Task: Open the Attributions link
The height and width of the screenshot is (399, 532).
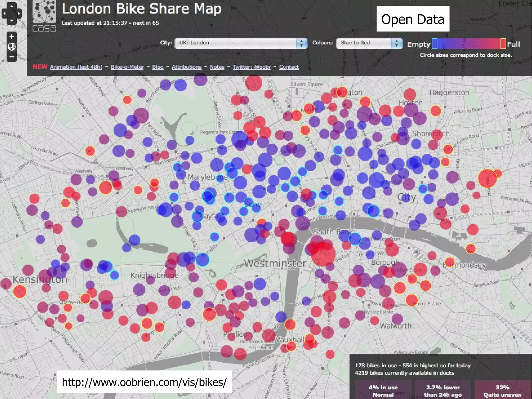Action: (x=187, y=67)
